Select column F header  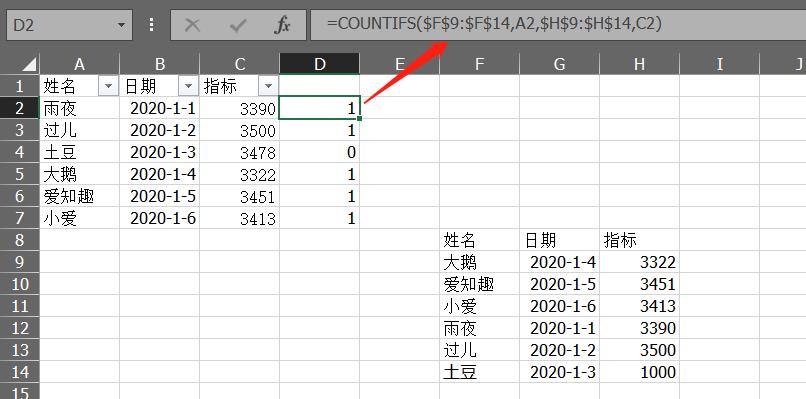(479, 64)
